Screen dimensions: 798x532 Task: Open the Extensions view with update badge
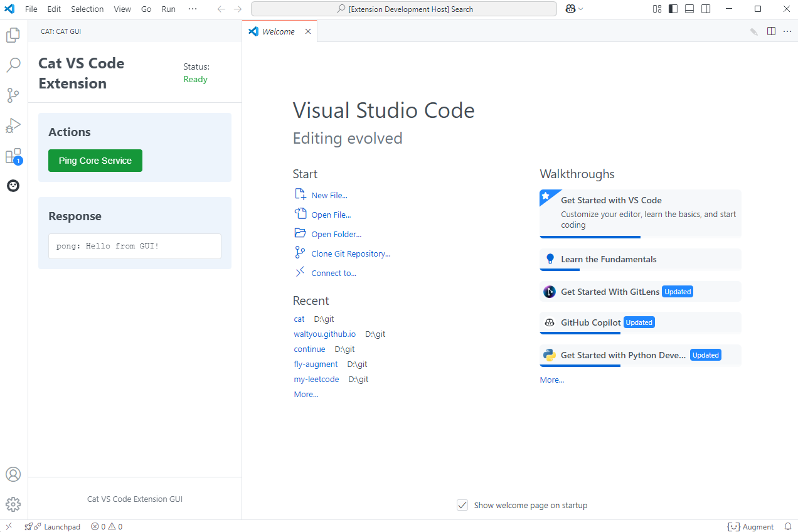point(13,156)
